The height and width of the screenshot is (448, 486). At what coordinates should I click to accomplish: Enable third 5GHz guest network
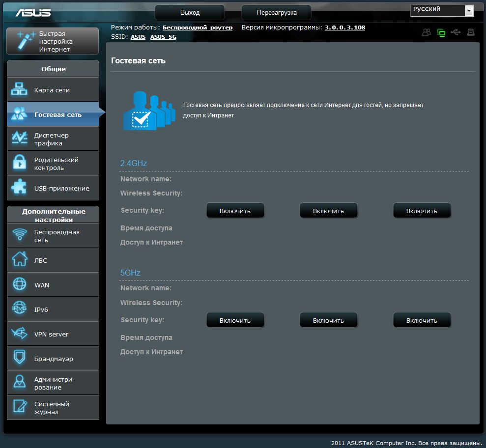(422, 320)
